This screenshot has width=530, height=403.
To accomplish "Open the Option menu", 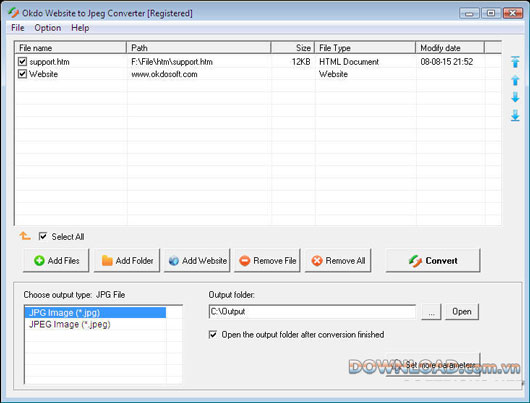I will point(48,28).
